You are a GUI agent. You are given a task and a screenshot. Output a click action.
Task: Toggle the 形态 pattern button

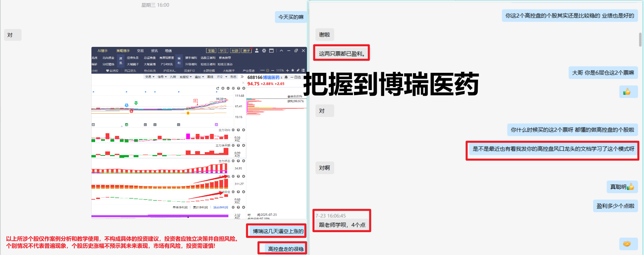(x=233, y=77)
